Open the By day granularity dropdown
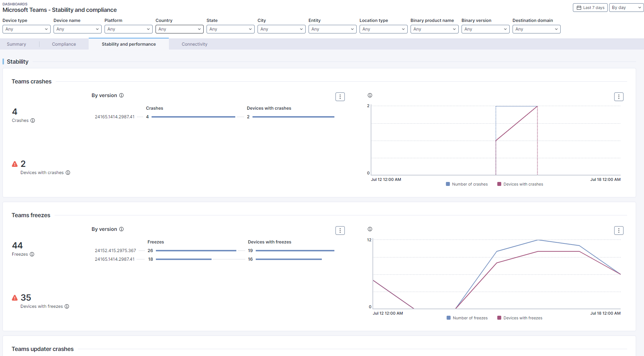This screenshot has height=356, width=644. (626, 8)
